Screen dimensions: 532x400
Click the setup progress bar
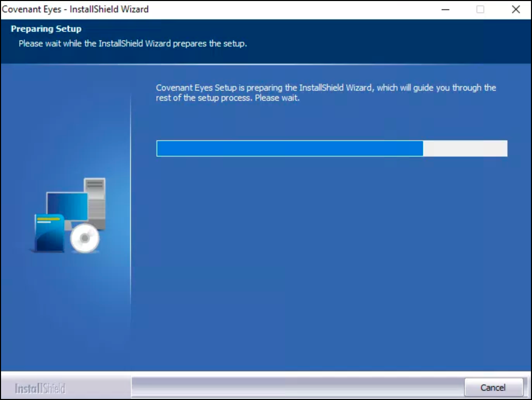click(332, 148)
